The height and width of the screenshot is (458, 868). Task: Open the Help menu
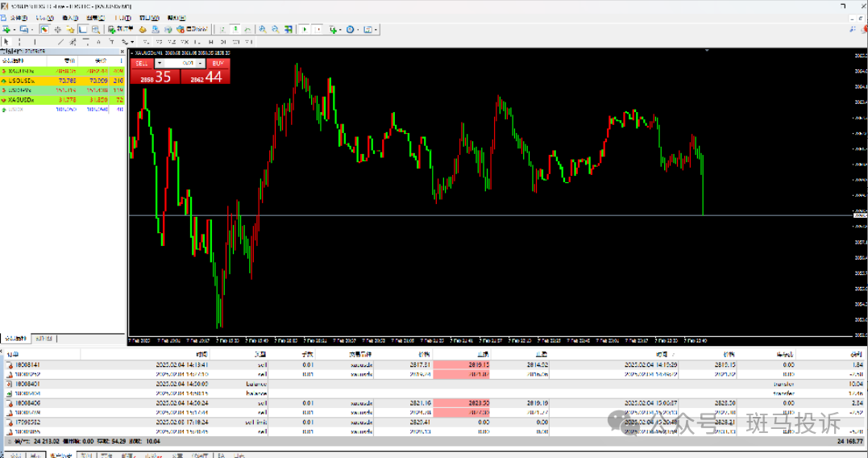coord(176,18)
